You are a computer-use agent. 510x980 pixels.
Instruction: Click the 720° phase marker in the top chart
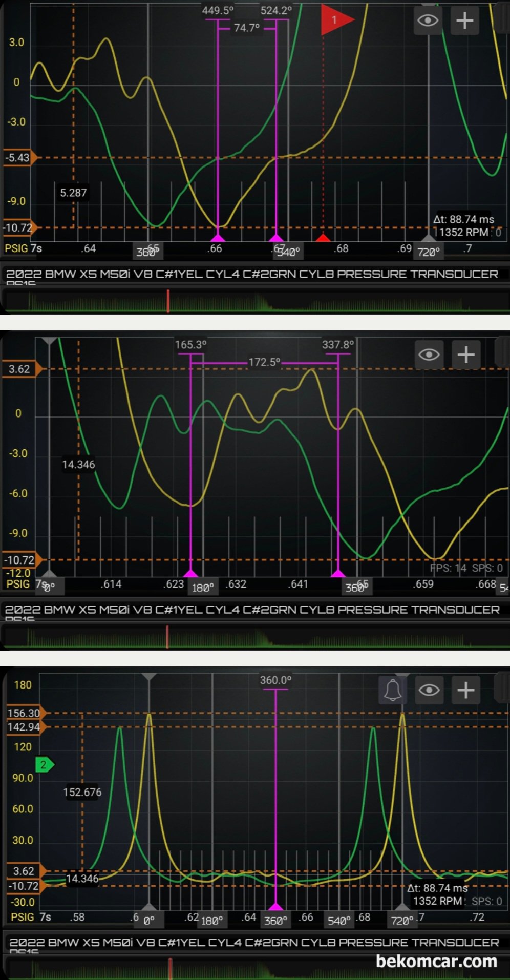coord(429,252)
